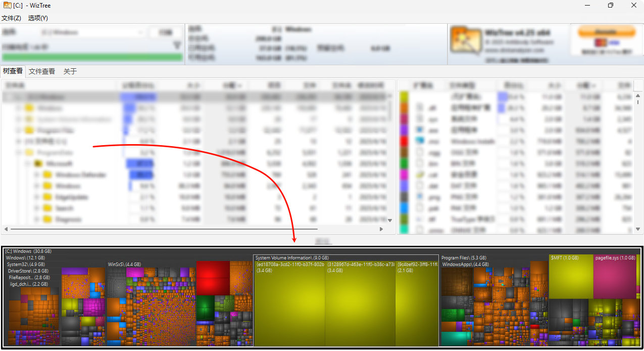The image size is (644, 351).
Task: Click the Windows Defender folder icon
Action: (x=48, y=175)
